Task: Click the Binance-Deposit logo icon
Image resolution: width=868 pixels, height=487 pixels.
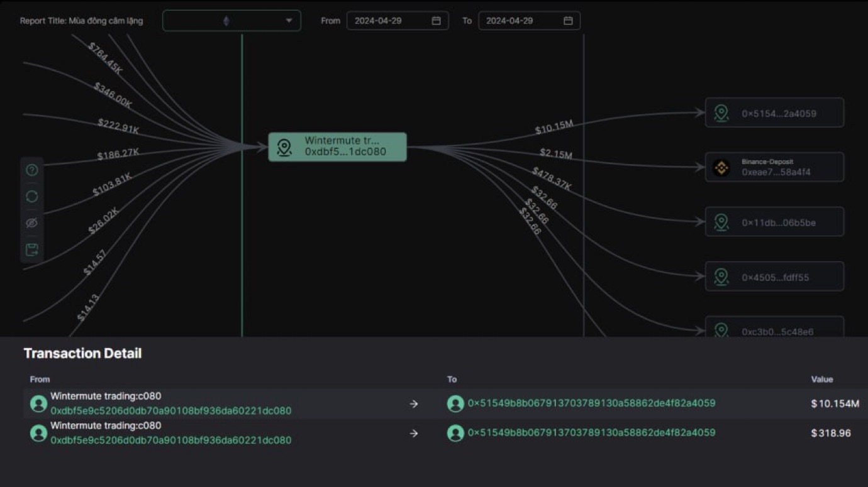Action: [x=721, y=167]
